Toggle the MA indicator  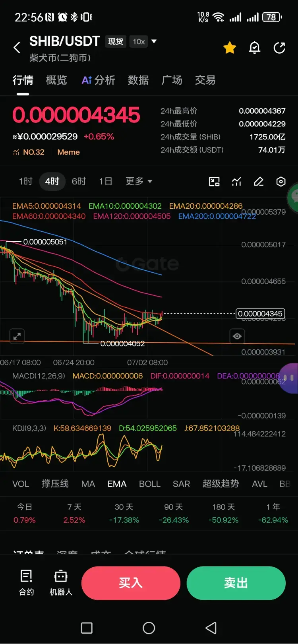pos(88,484)
